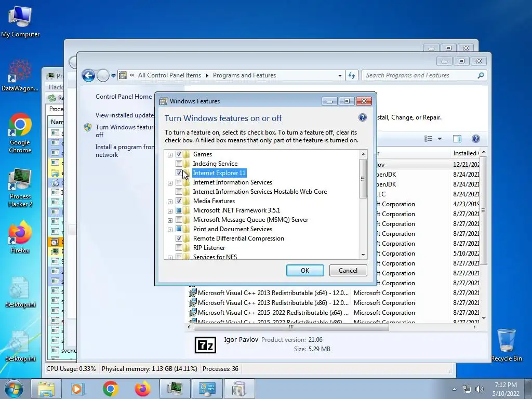The image size is (532, 399).
Task: Uncheck the Games feature checkbox
Action: pos(179,154)
